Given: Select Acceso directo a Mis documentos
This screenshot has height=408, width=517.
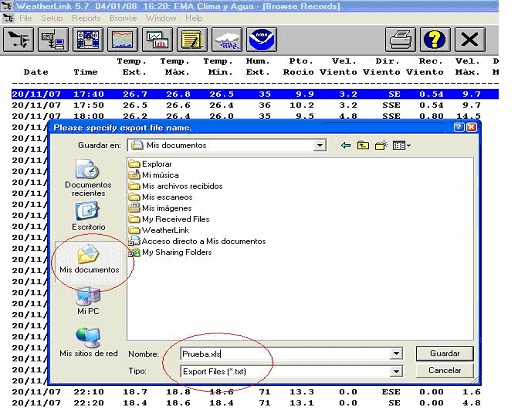Looking at the screenshot, I should [x=197, y=241].
